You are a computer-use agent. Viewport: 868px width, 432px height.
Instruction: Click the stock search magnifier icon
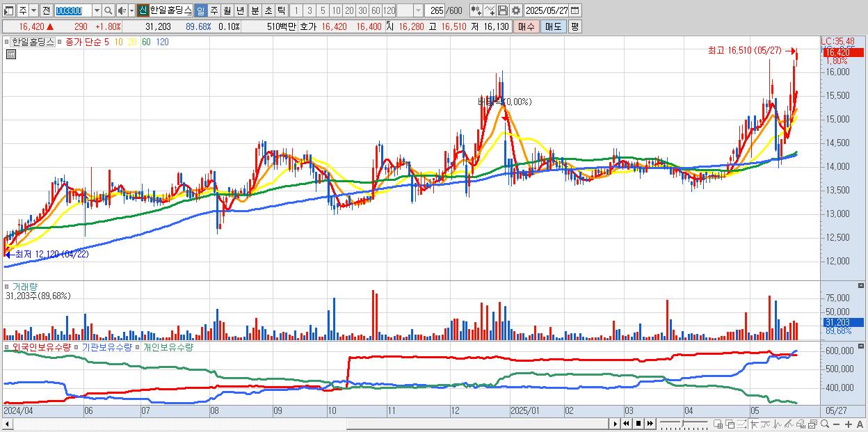pos(108,10)
